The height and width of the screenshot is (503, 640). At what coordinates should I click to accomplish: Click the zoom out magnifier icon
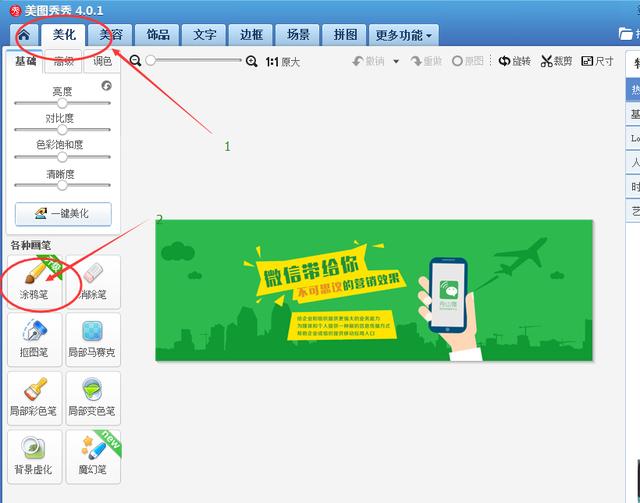[135, 61]
